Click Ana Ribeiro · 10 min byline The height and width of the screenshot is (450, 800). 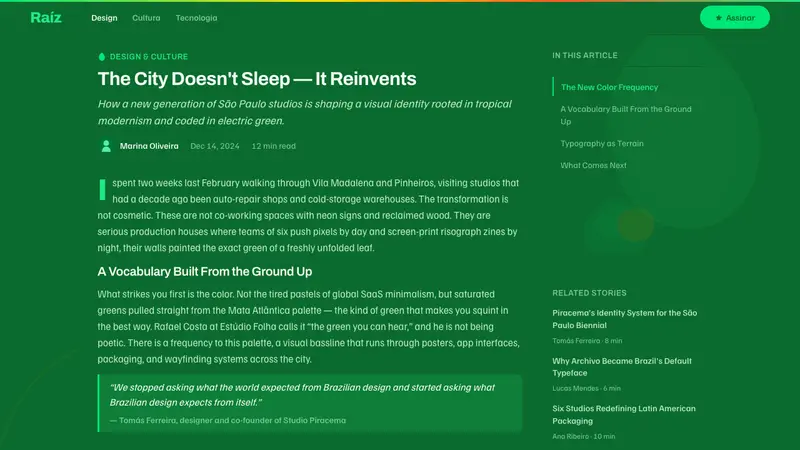[584, 436]
